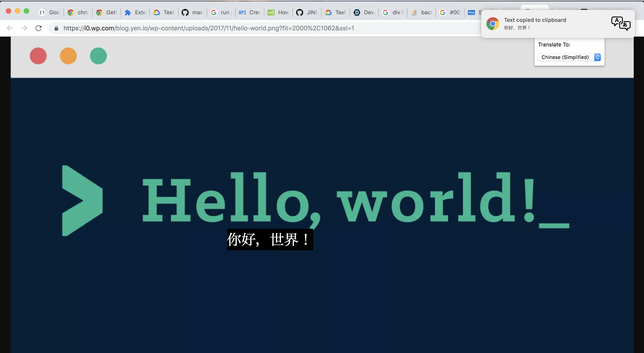This screenshot has width=644, height=353.
Task: Open the Chinese (Simplified) language dropdown
Action: 565,57
